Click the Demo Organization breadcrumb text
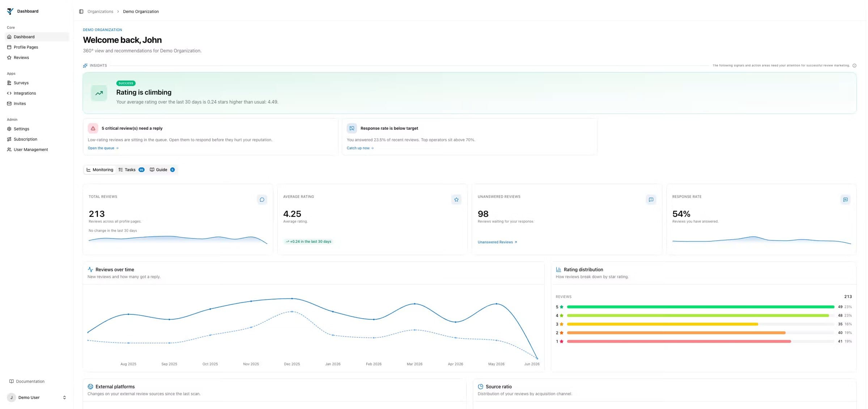Screen dimensions: 868x409 point(141,12)
